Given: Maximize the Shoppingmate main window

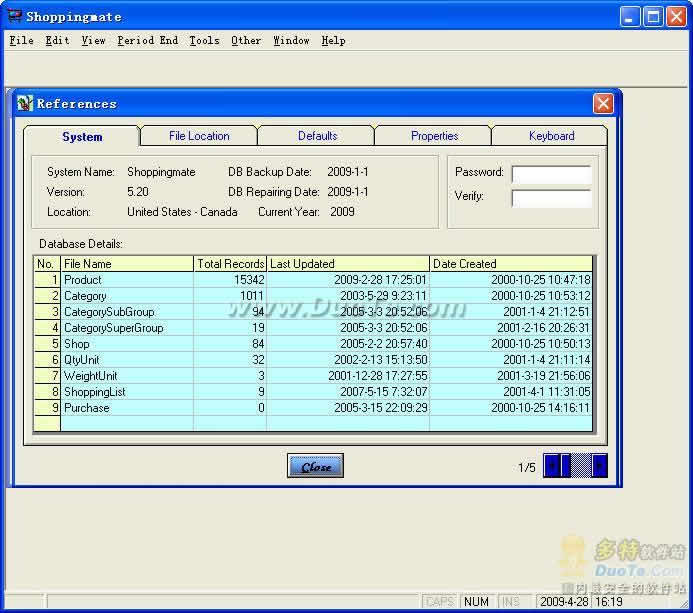Looking at the screenshot, I should (653, 17).
